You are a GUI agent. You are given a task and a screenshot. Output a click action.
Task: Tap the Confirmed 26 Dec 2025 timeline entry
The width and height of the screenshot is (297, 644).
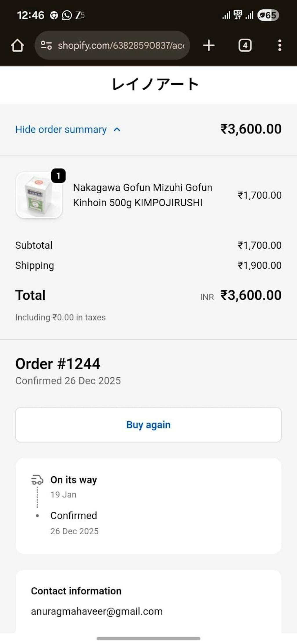(75, 523)
